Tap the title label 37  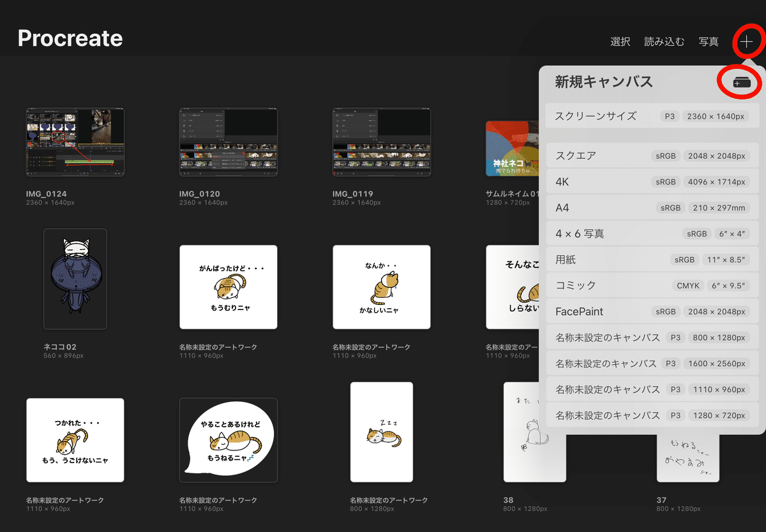[662, 500]
